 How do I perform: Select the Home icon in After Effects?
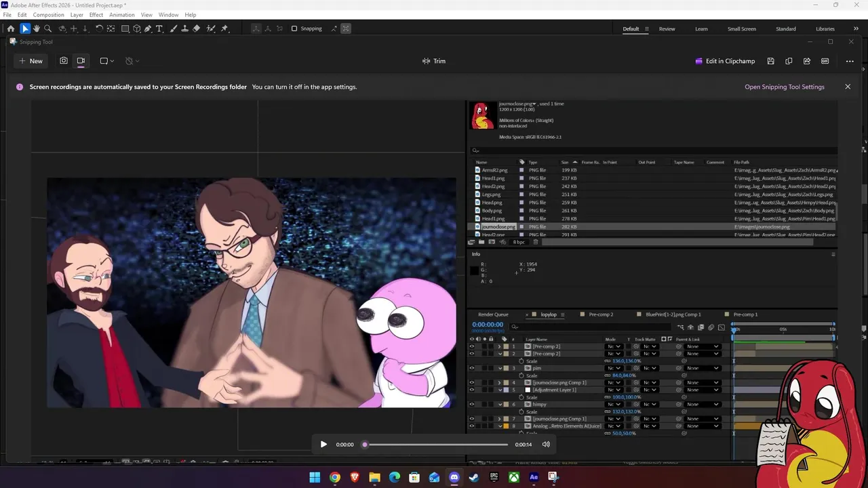[x=11, y=28]
